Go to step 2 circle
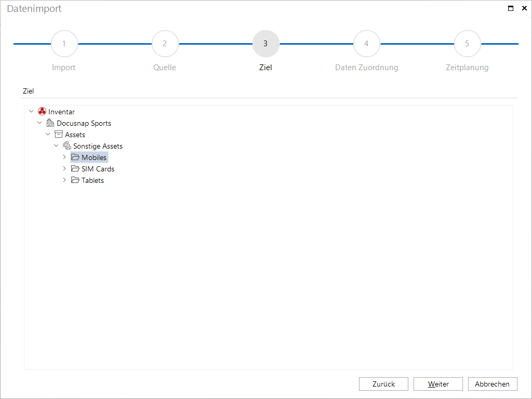This screenshot has height=399, width=532. tap(165, 44)
